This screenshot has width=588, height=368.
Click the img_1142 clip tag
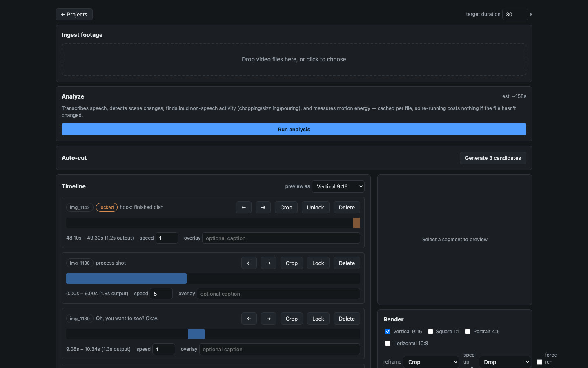[80, 207]
